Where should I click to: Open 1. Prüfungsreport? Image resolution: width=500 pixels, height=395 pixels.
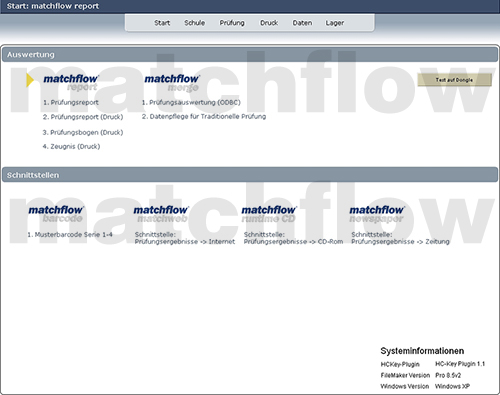71,102
